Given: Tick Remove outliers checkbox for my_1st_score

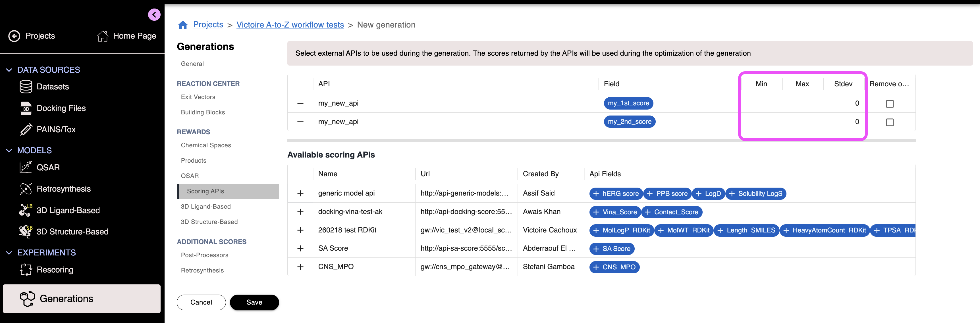Looking at the screenshot, I should click(890, 104).
